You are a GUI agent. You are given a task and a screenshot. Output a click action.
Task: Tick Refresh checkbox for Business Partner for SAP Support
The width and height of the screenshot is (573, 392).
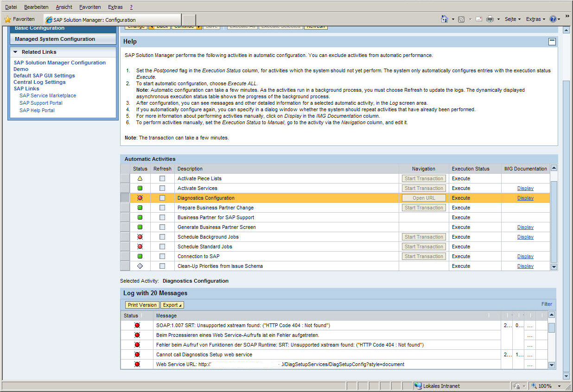click(162, 217)
